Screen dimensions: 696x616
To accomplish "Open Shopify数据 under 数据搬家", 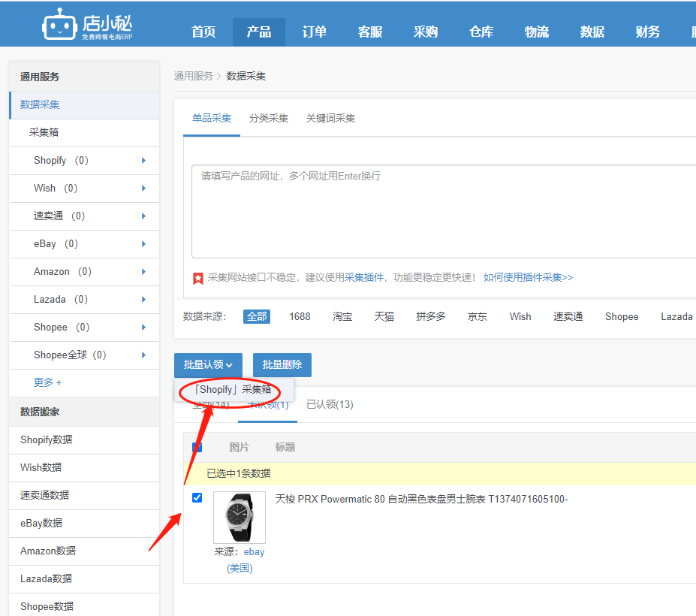I will tap(84, 439).
